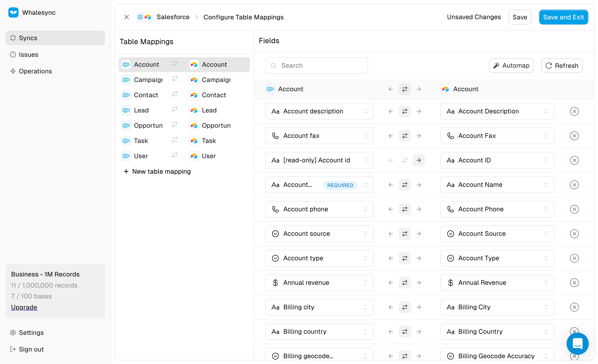Add a New table mapping

coord(157,172)
